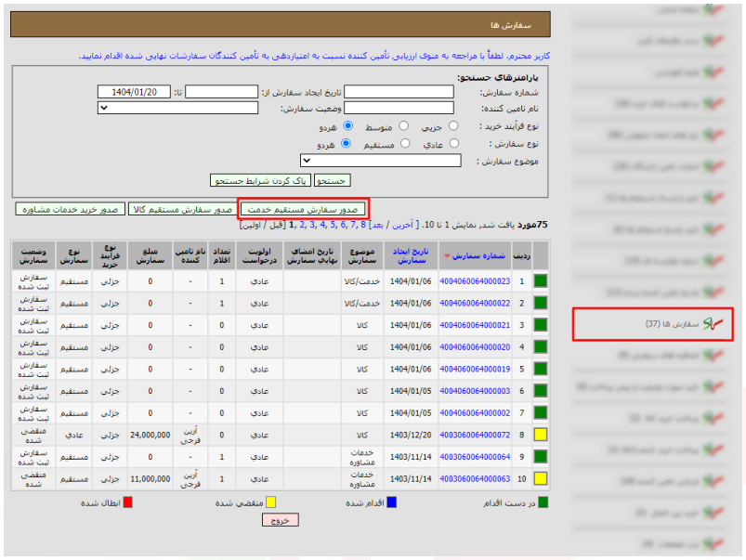Focus the شماره سفارش input field
This screenshot has height=560, width=746.
[x=399, y=92]
